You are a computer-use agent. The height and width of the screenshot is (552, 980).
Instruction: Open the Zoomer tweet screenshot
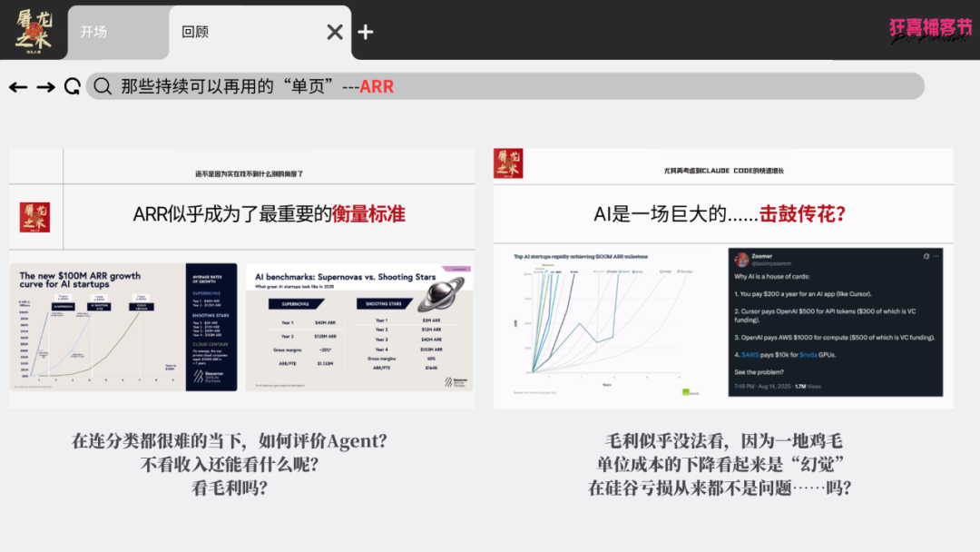click(x=836, y=322)
